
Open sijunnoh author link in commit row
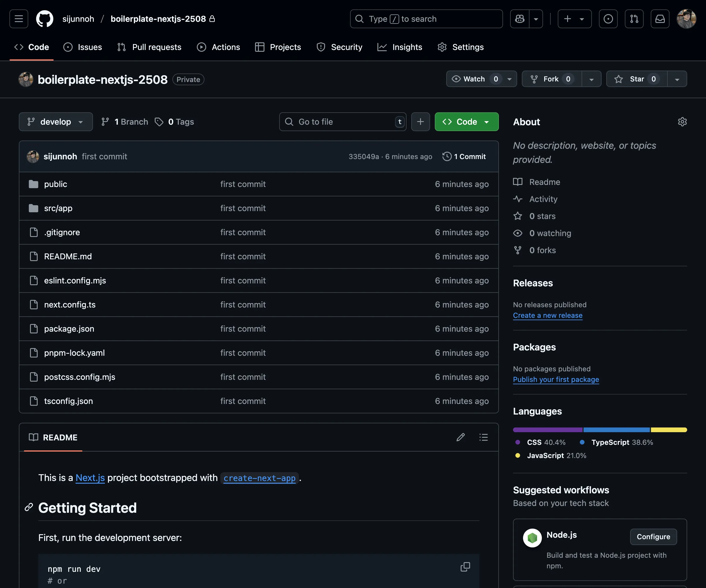[x=60, y=157]
